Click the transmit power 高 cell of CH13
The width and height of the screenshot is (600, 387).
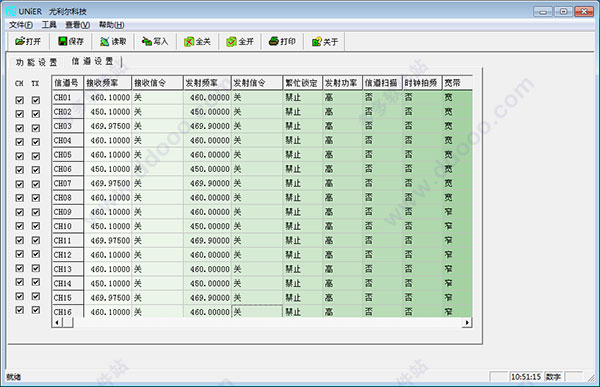click(x=342, y=269)
